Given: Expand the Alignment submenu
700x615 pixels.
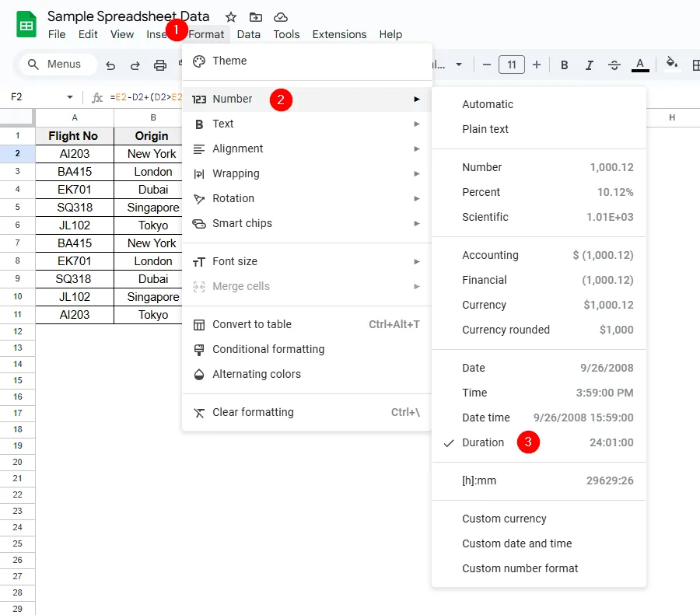Looking at the screenshot, I should point(307,149).
